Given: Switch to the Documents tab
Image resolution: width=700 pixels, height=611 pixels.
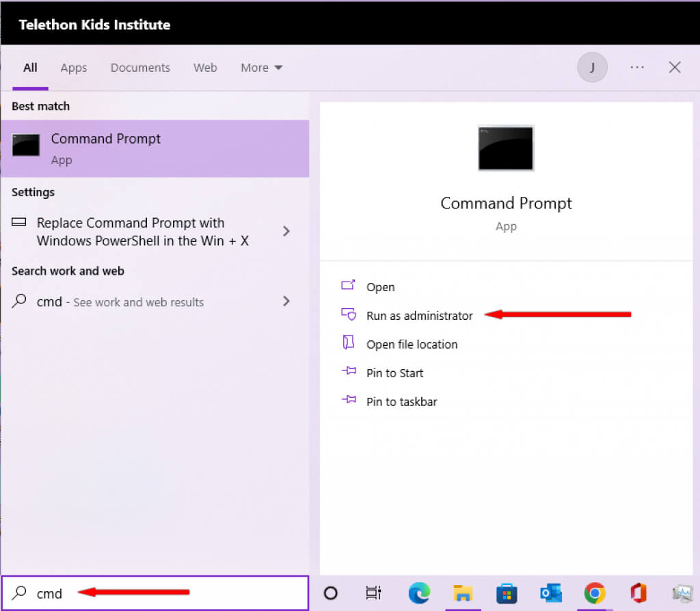Looking at the screenshot, I should point(140,68).
